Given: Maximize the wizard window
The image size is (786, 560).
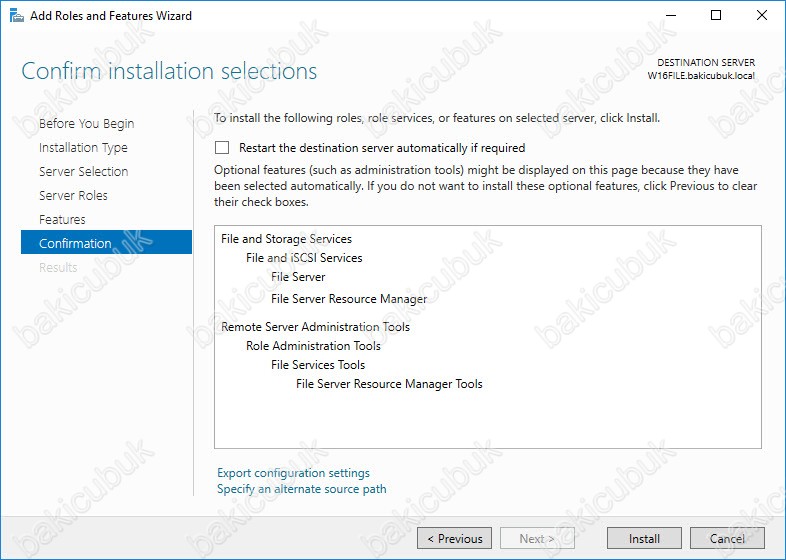Looking at the screenshot, I should [x=716, y=16].
